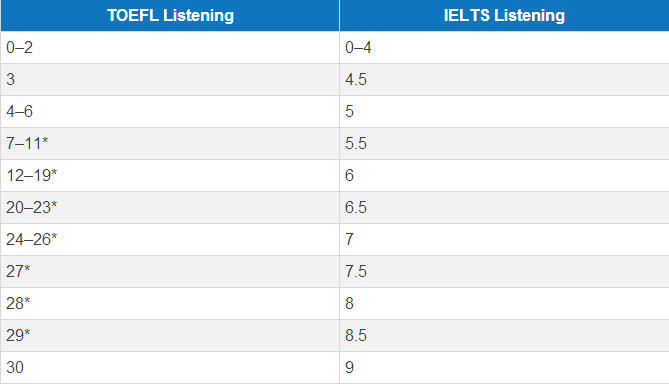Click the IELTS cell showing 7.5
The width and height of the screenshot is (669, 384).
click(x=504, y=271)
